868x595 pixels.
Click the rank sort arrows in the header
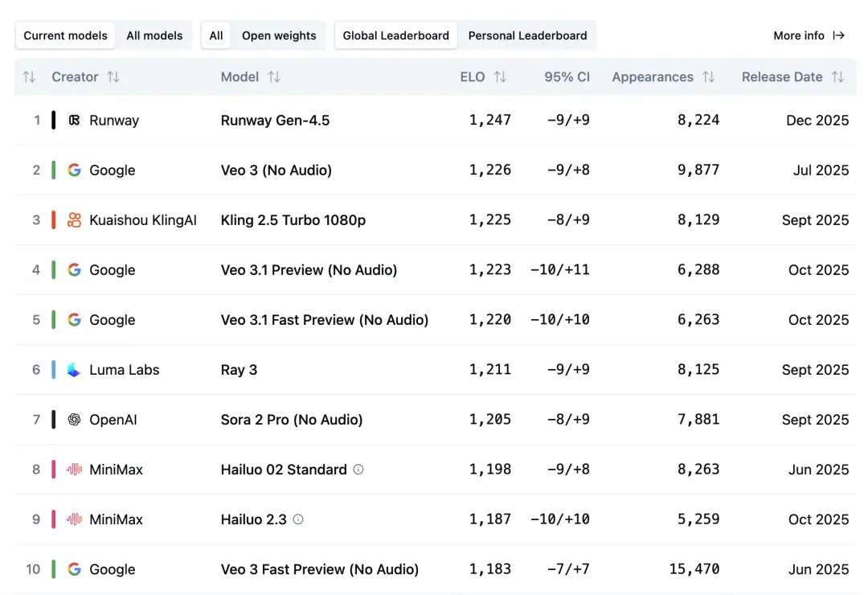tap(29, 77)
